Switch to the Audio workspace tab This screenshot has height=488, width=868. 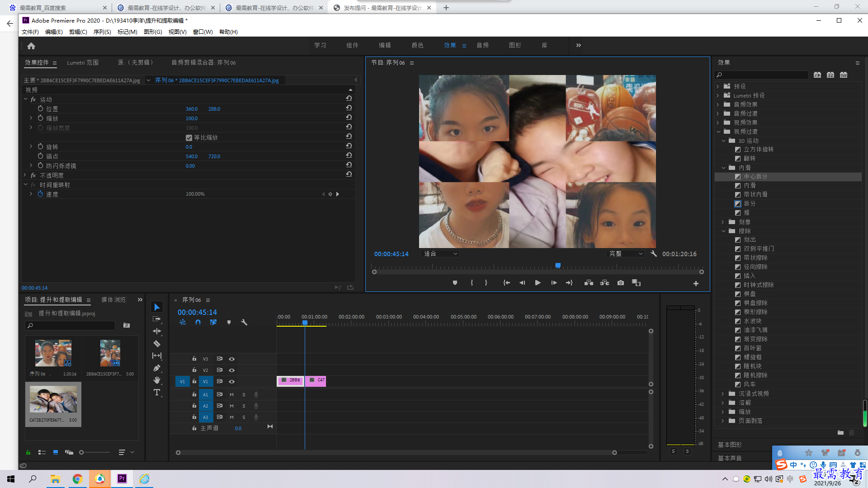coord(482,45)
